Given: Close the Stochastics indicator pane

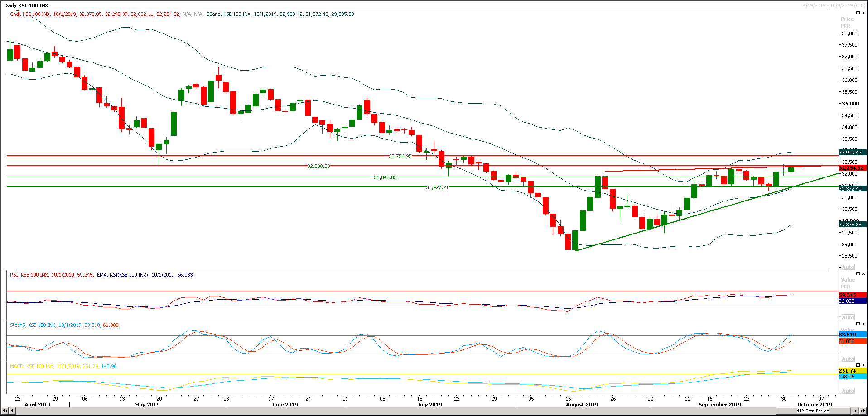Looking at the screenshot, I should (x=864, y=324).
